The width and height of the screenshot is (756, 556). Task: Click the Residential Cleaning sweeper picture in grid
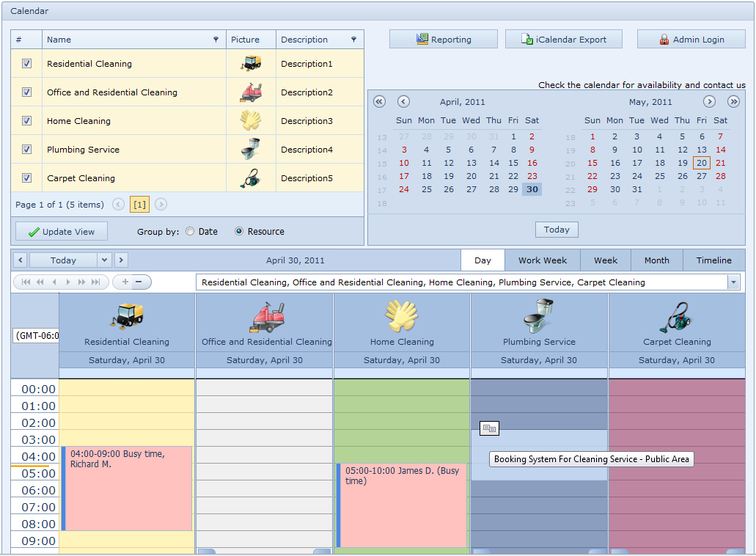[x=251, y=63]
